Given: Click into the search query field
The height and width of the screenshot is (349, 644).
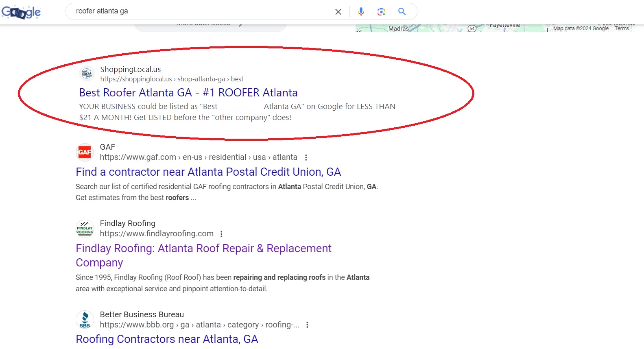Looking at the screenshot, I should pos(199,11).
